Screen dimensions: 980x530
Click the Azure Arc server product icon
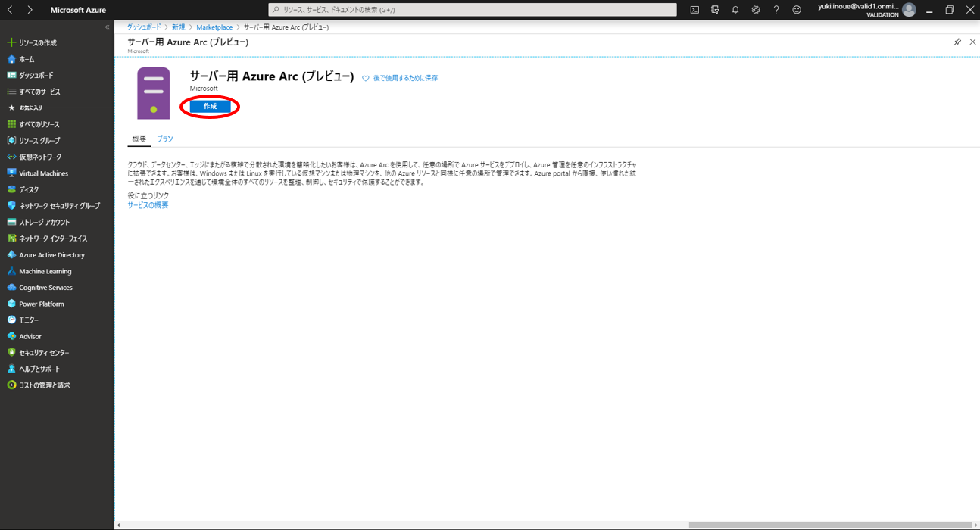[154, 93]
